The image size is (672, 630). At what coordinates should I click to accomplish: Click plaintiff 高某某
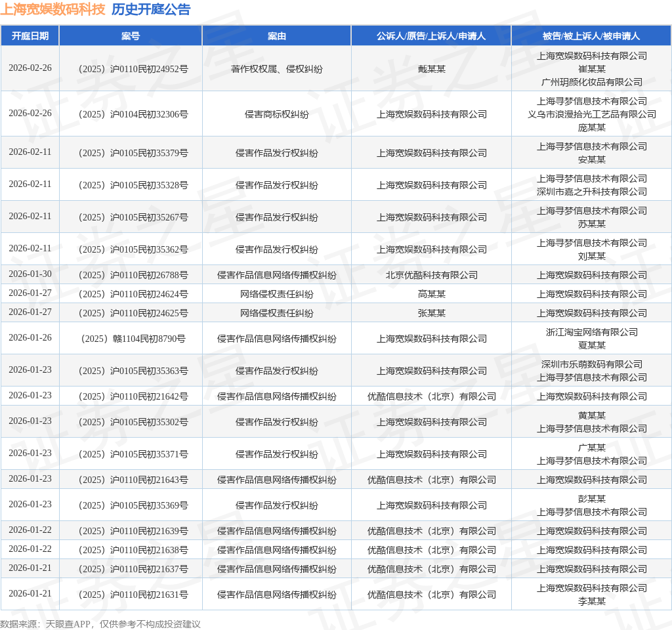(x=432, y=294)
